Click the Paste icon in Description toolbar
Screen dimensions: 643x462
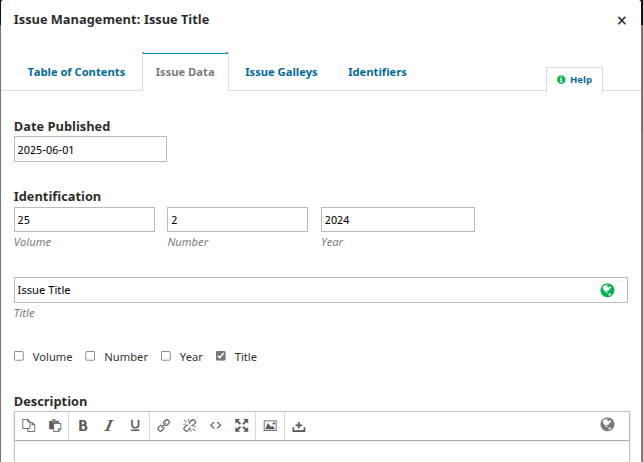pos(55,425)
